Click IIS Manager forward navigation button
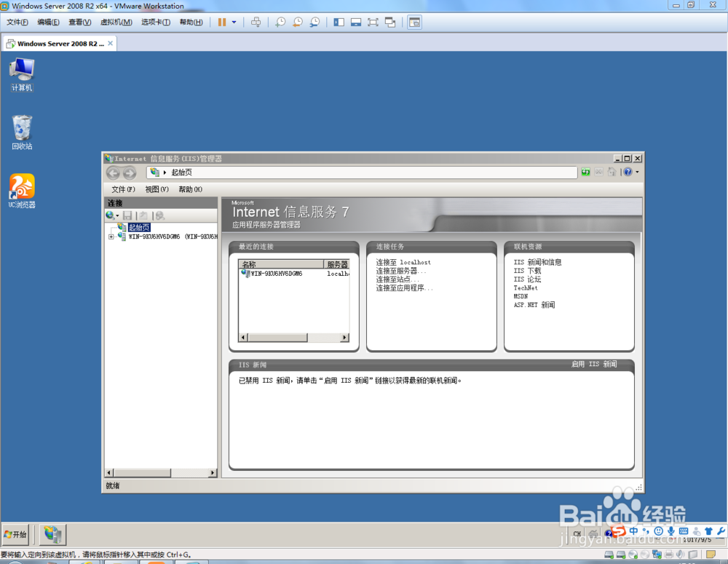 [x=130, y=173]
